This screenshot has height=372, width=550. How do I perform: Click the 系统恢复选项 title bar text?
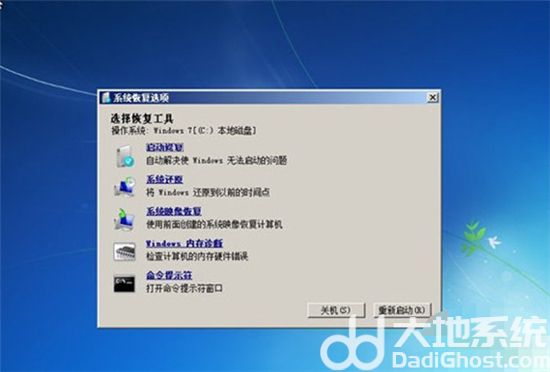141,98
